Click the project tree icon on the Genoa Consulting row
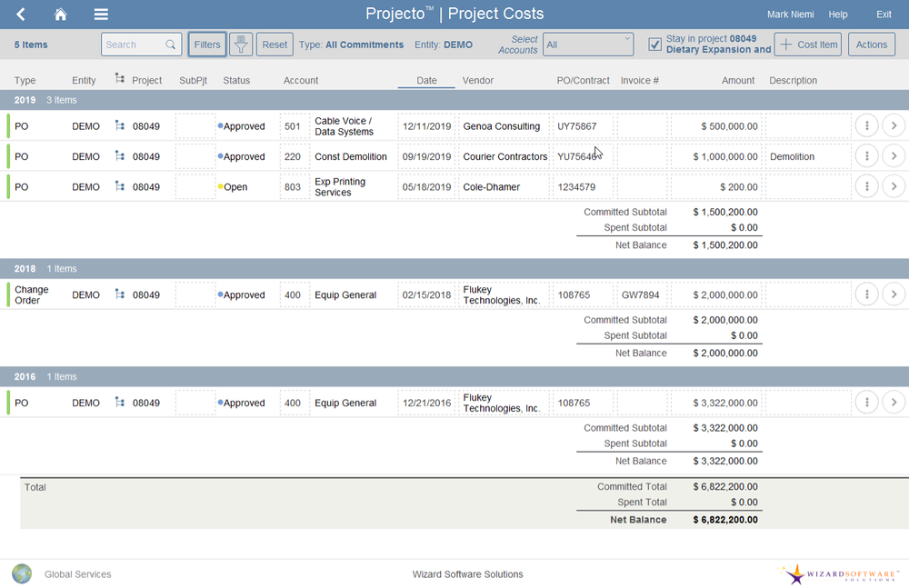This screenshot has width=909, height=588. [x=119, y=126]
